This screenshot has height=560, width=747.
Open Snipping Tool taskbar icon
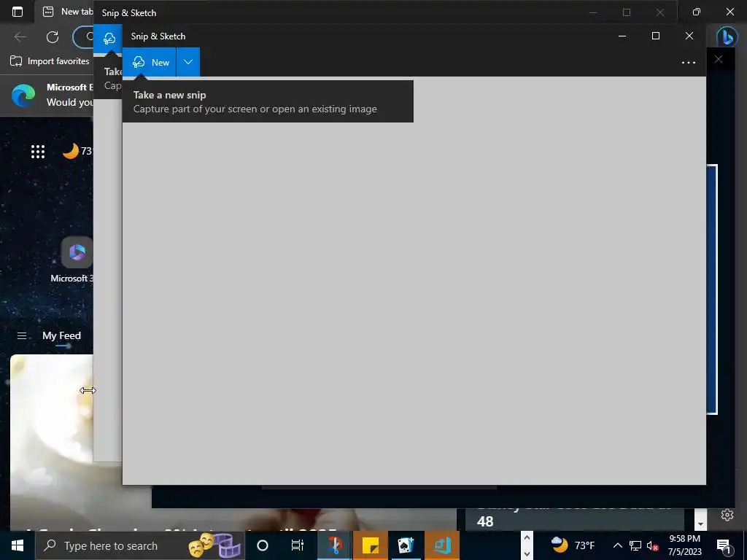(335, 545)
